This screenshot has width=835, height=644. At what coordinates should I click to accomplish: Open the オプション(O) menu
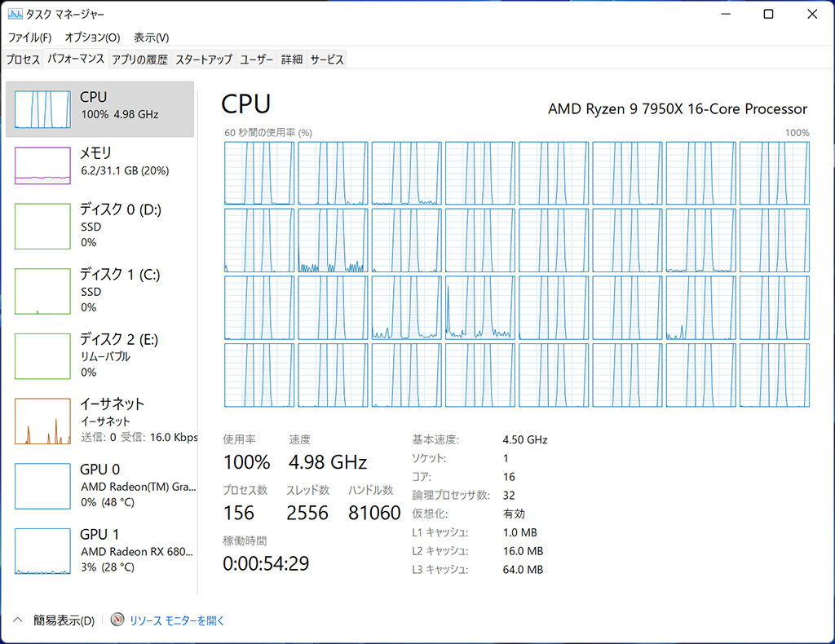[93, 37]
